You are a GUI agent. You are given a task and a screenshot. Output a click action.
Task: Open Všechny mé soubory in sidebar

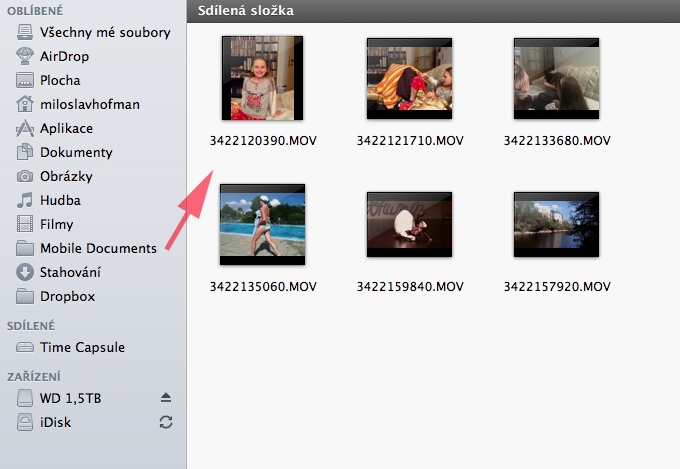click(x=105, y=32)
